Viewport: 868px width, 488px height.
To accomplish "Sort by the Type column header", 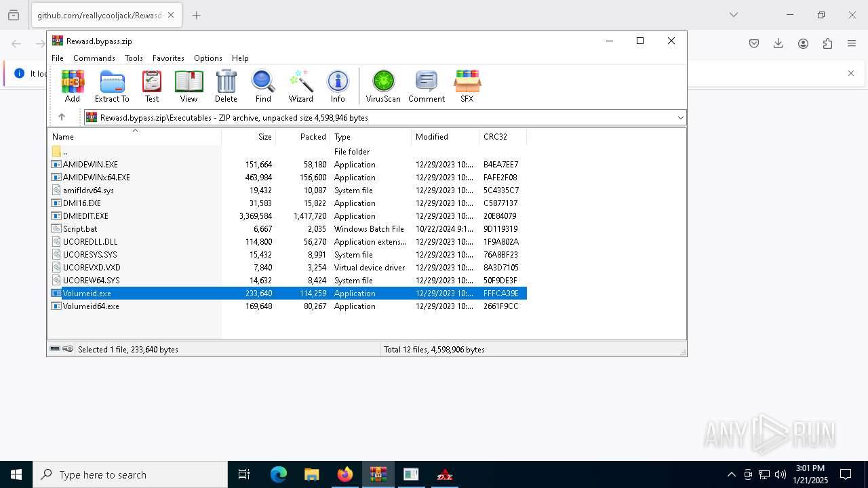I will pyautogui.click(x=371, y=137).
